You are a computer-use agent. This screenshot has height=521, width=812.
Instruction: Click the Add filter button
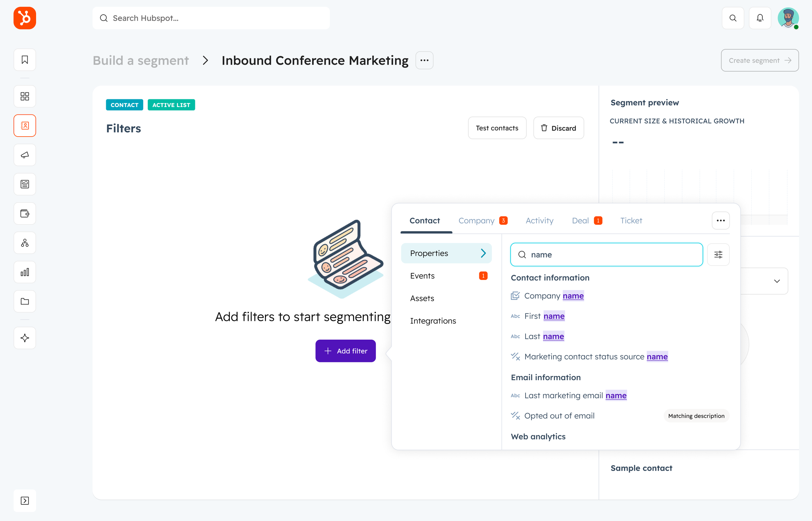pos(345,351)
